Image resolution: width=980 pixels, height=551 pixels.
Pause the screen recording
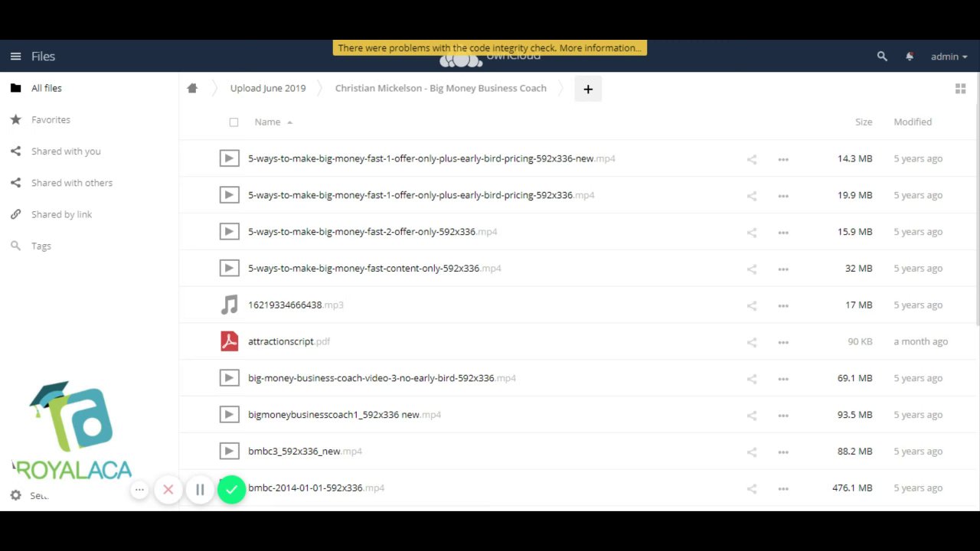pos(200,490)
